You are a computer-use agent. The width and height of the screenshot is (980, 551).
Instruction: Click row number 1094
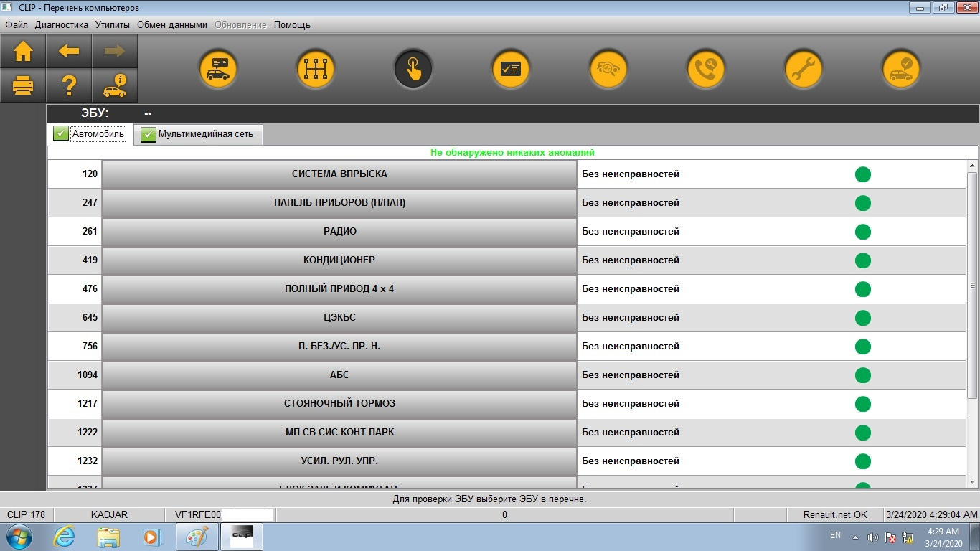(x=88, y=375)
